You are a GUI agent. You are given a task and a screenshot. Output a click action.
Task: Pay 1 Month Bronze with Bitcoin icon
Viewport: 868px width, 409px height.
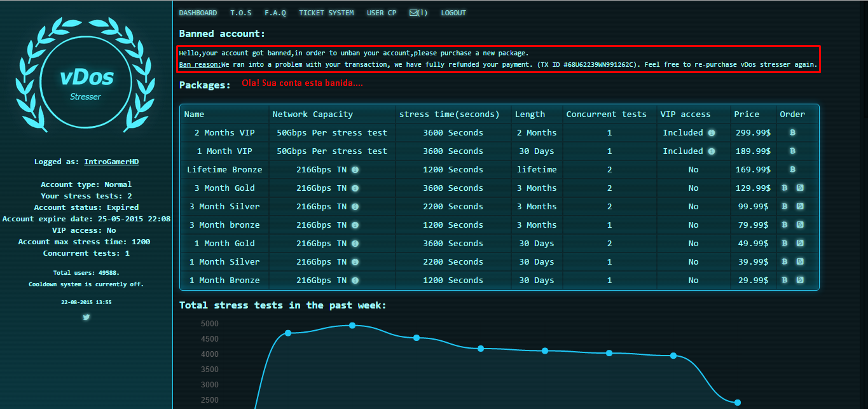click(785, 281)
